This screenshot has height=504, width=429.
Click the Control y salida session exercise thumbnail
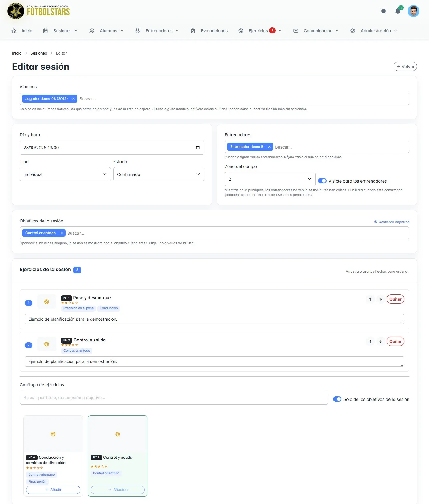(47, 344)
